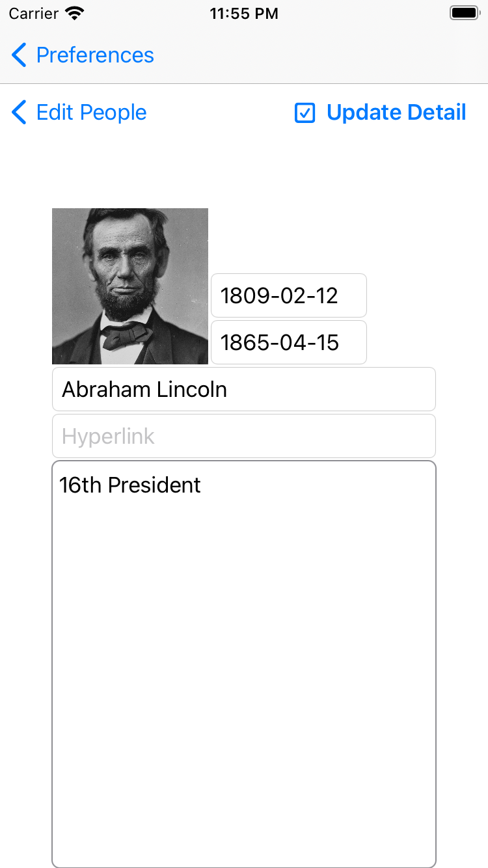Tap the back chevron beside Preferences
This screenshot has height=868, width=488.
click(x=19, y=55)
